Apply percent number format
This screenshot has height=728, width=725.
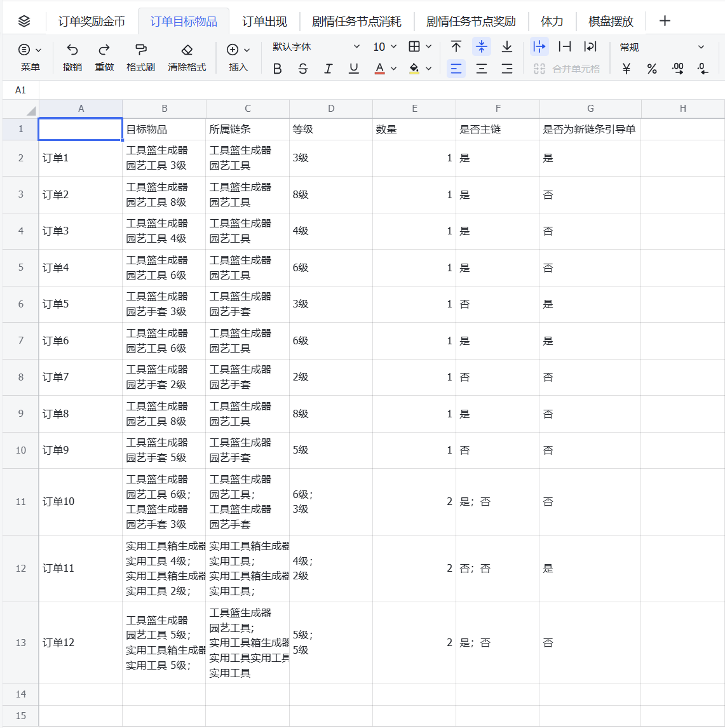(652, 69)
